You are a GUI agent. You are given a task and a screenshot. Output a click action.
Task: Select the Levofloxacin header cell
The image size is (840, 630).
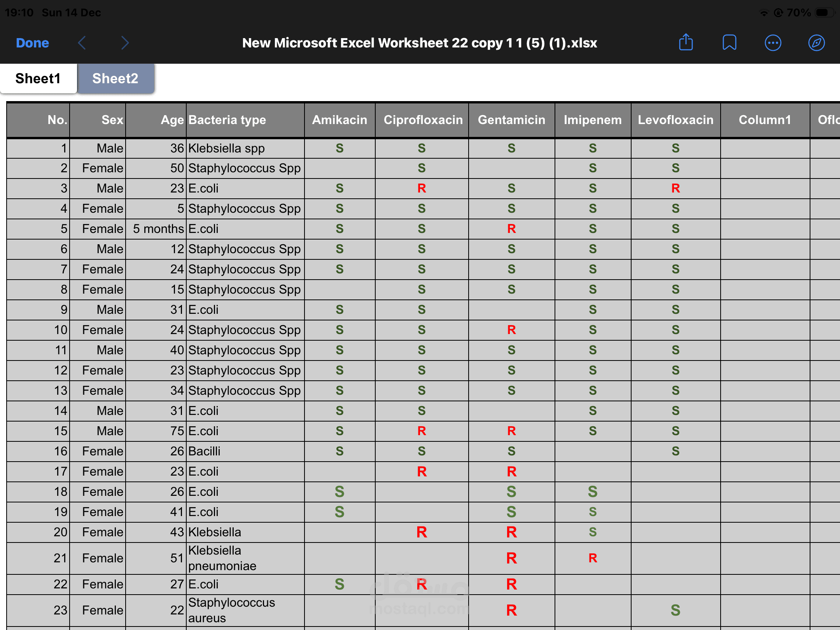tap(675, 120)
